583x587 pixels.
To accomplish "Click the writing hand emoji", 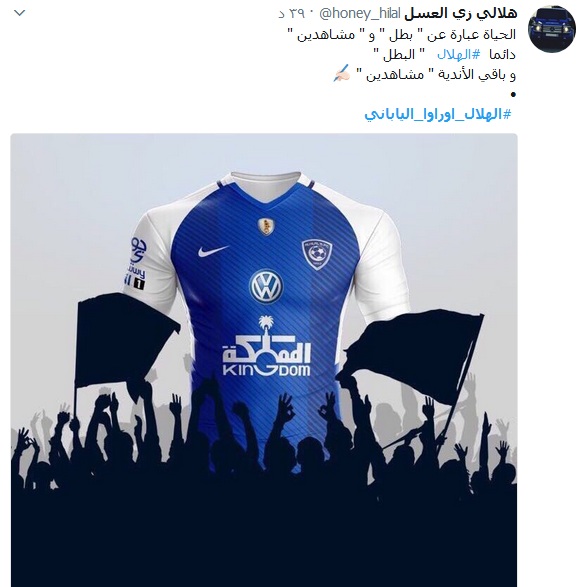I will click(x=341, y=73).
